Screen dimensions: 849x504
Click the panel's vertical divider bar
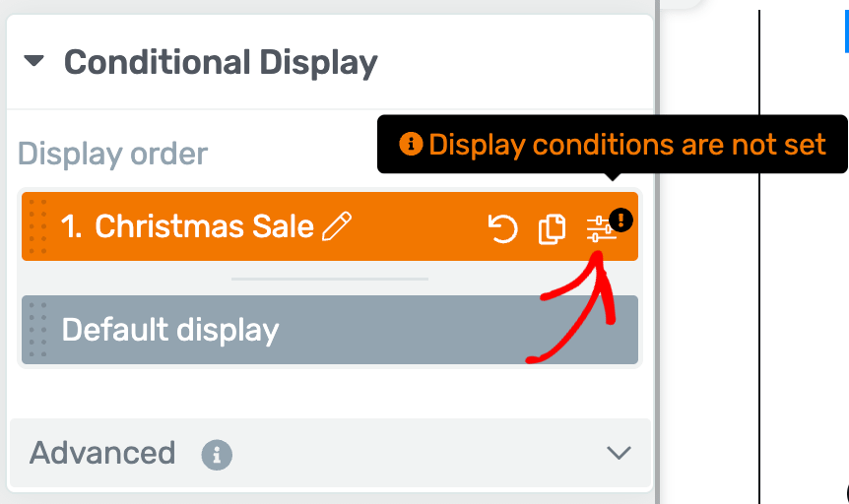[x=657, y=252]
